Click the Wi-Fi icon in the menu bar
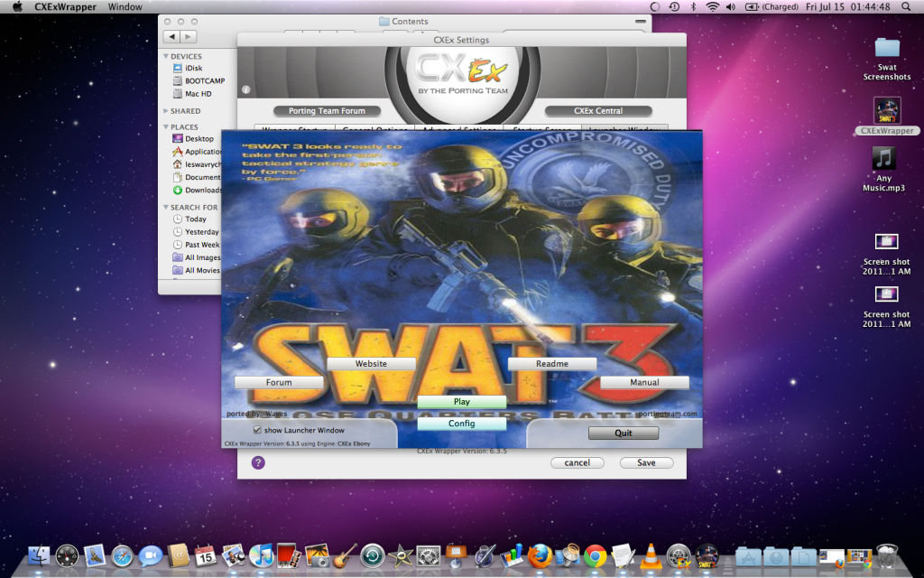 pyautogui.click(x=713, y=7)
